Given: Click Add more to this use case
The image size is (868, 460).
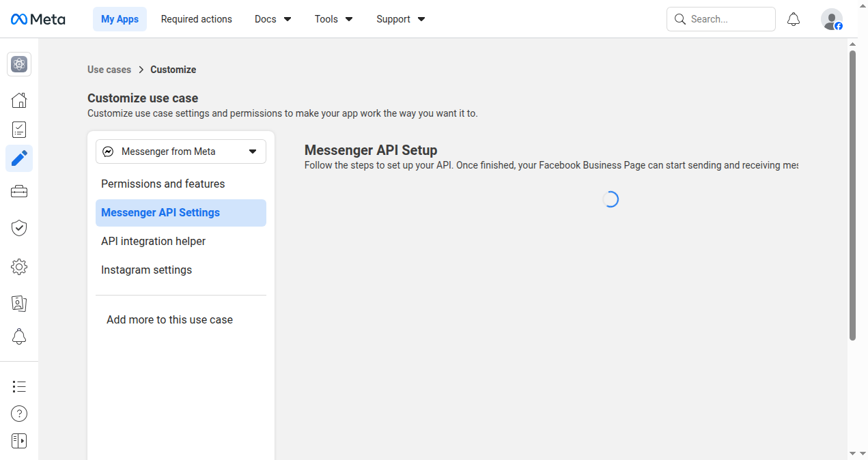Looking at the screenshot, I should 169,319.
